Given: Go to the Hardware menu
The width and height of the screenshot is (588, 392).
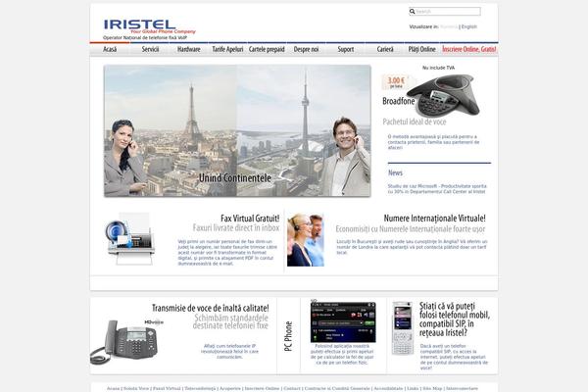Looking at the screenshot, I should 188,49.
